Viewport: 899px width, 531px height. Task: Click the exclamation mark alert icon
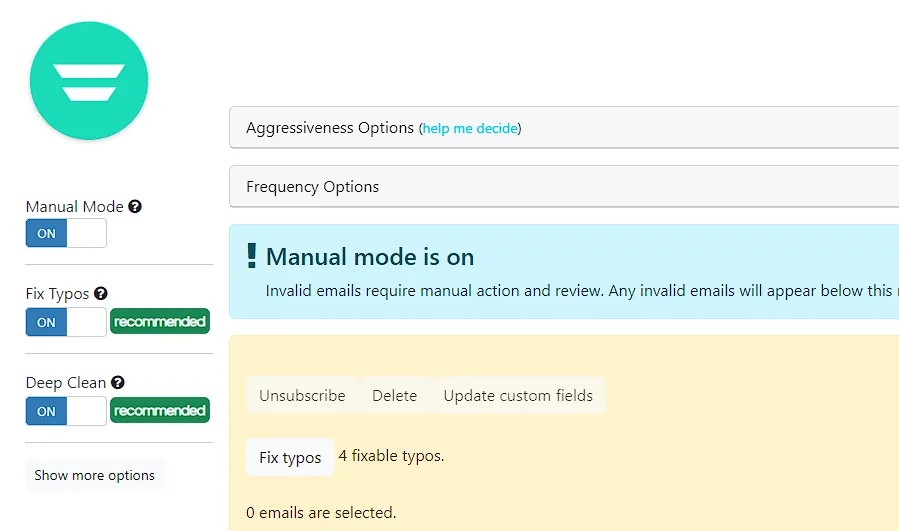251,256
